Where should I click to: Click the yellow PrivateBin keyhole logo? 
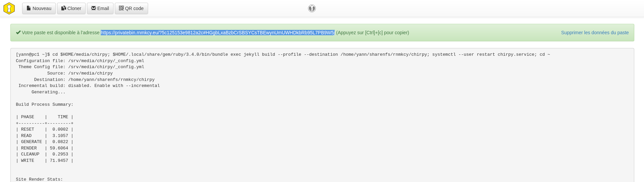[9, 8]
